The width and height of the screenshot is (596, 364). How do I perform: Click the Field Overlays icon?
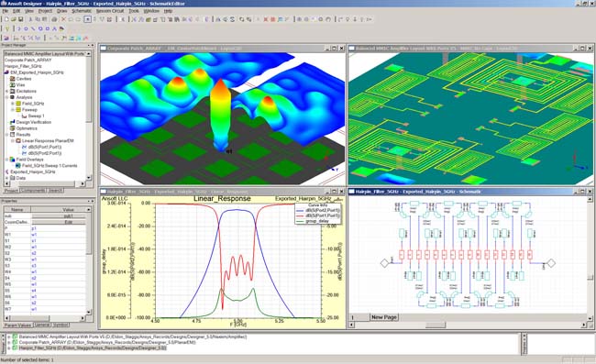(12, 160)
